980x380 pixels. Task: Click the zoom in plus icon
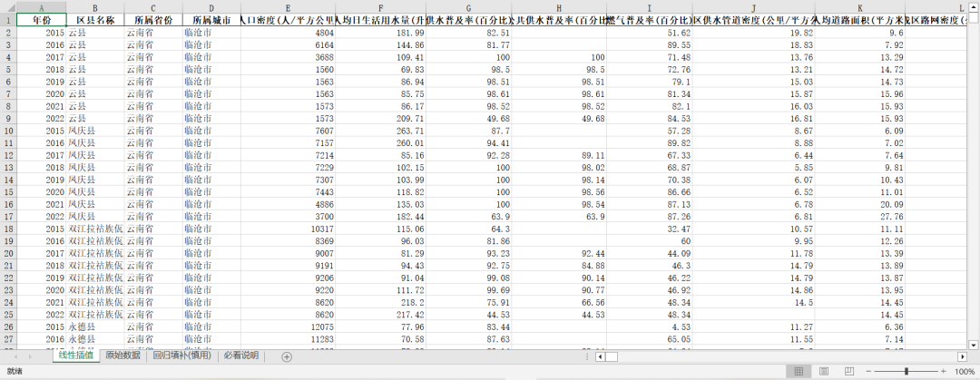coord(943,371)
